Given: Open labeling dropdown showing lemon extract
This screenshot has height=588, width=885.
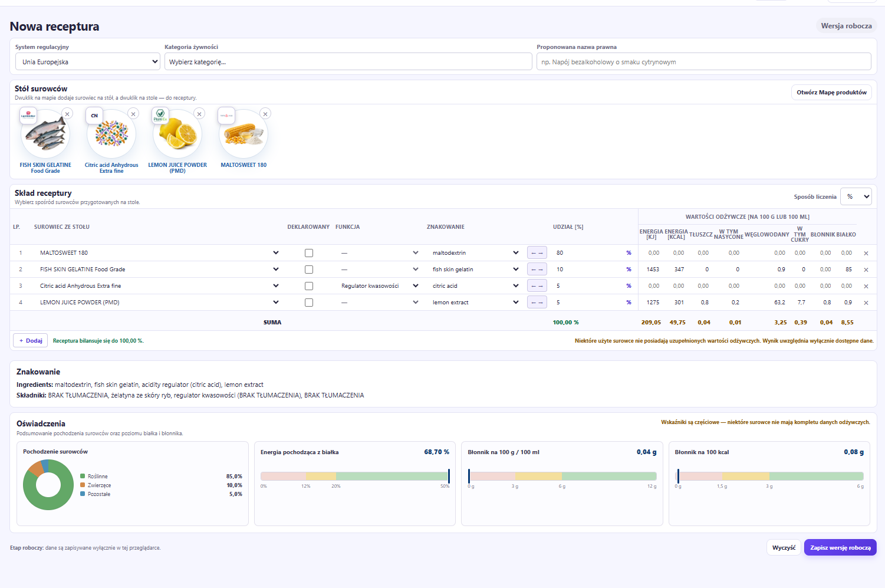Looking at the screenshot, I should (475, 303).
